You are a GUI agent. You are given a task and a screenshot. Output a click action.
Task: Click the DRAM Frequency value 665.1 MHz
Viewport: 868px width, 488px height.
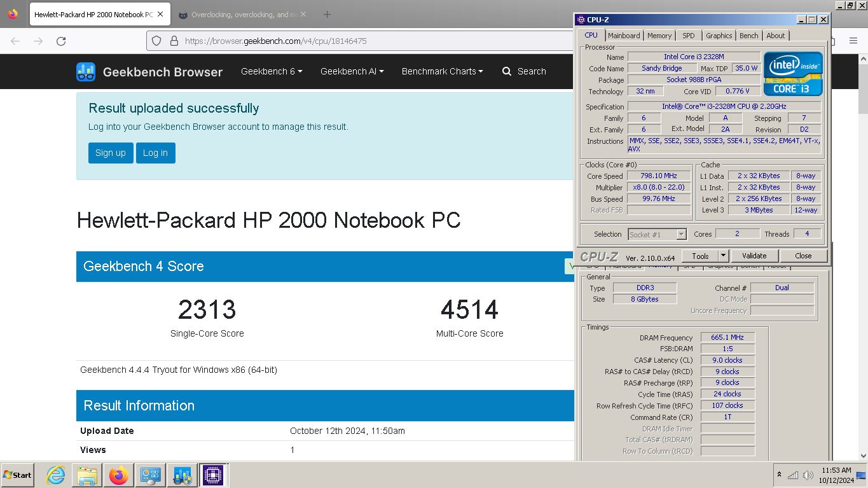[x=727, y=337]
